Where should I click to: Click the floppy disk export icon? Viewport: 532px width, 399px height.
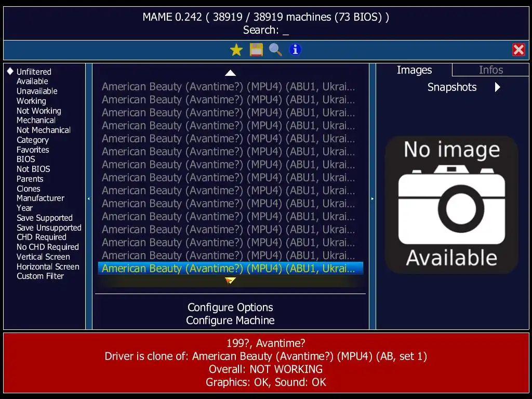(x=256, y=50)
